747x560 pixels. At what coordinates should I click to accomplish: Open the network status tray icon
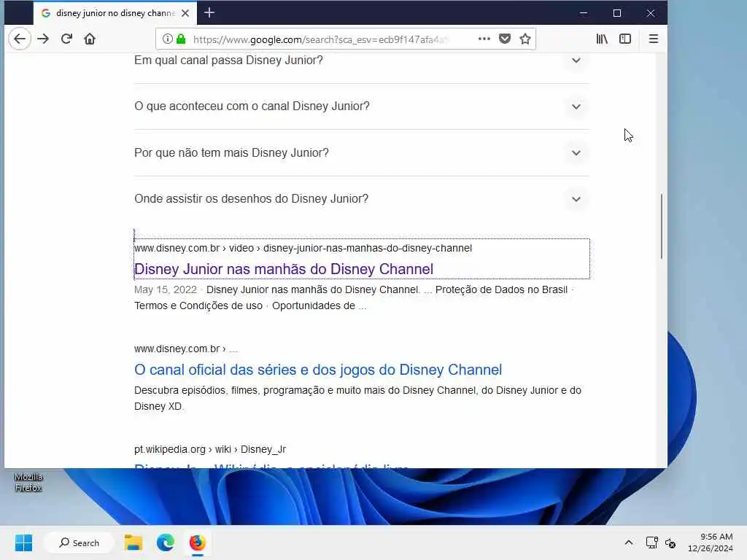pos(651,542)
